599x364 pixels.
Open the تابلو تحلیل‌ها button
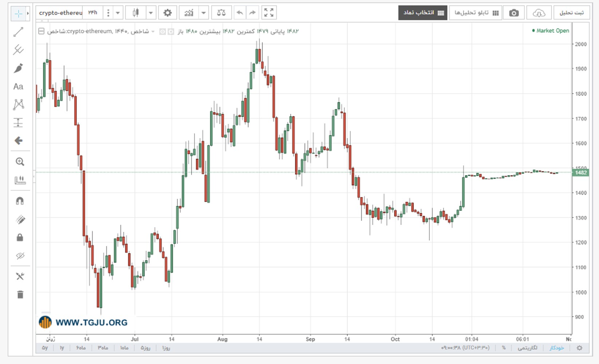point(476,13)
